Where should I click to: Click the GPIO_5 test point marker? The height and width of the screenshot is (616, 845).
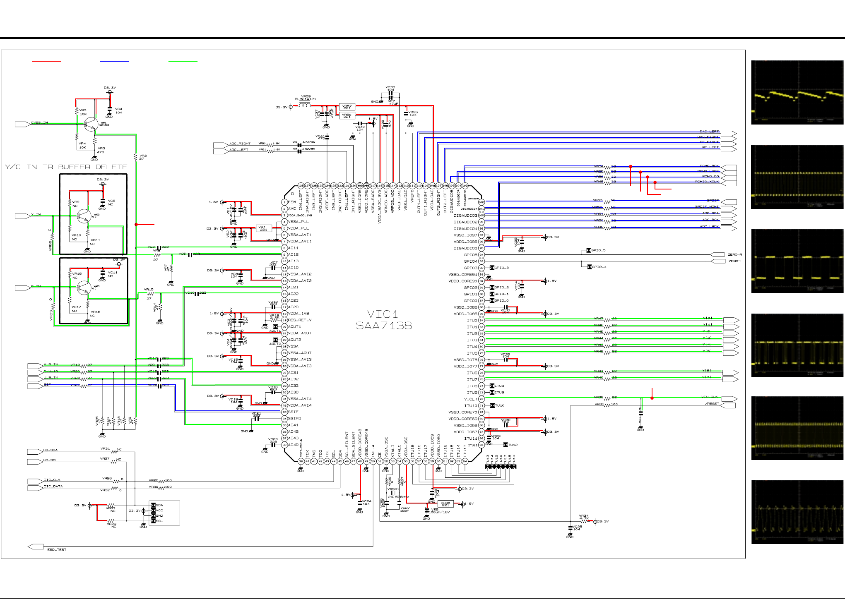click(589, 250)
